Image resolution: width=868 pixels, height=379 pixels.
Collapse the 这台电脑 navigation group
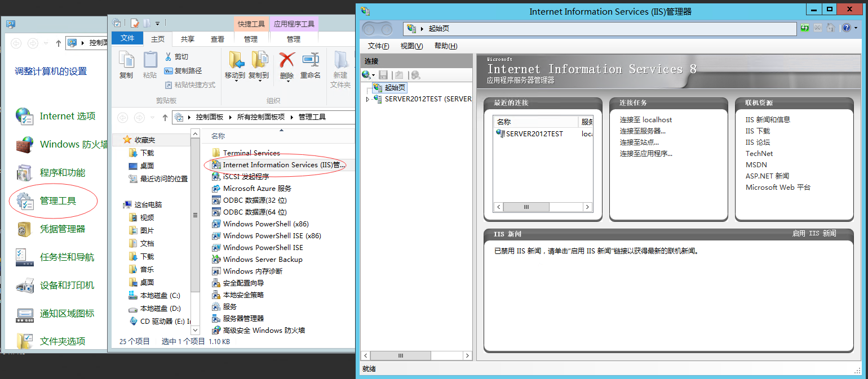[x=119, y=205]
